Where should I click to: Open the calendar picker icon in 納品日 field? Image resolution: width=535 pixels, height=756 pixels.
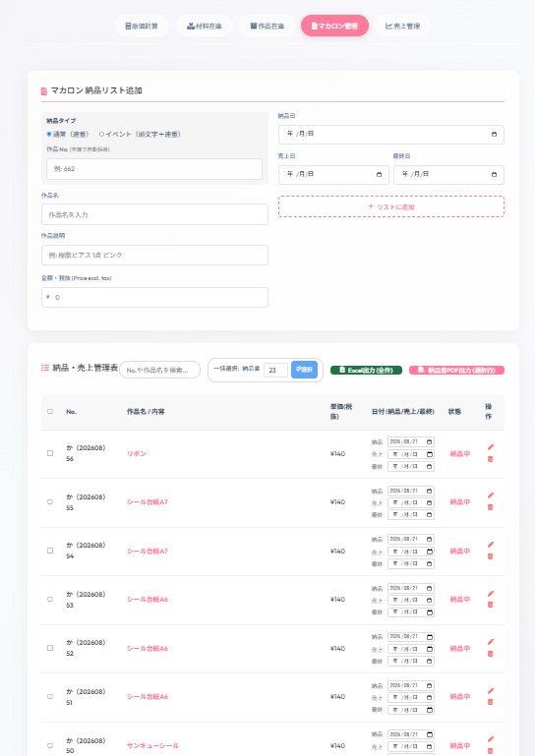click(494, 134)
